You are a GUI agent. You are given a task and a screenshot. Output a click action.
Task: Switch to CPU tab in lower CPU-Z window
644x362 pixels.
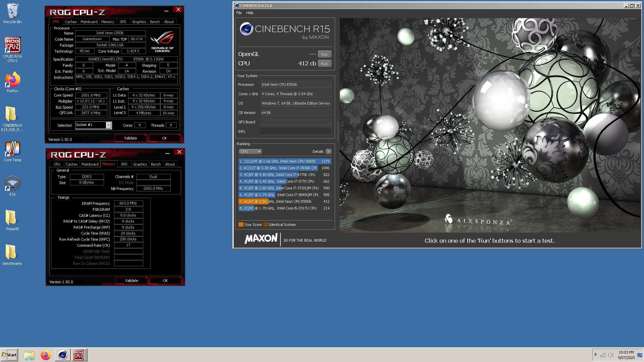pos(57,164)
